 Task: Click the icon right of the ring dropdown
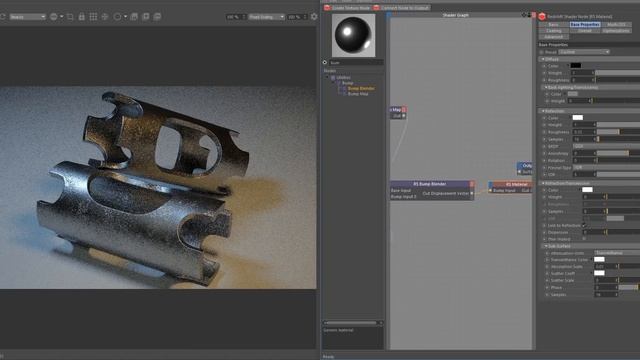(134, 17)
